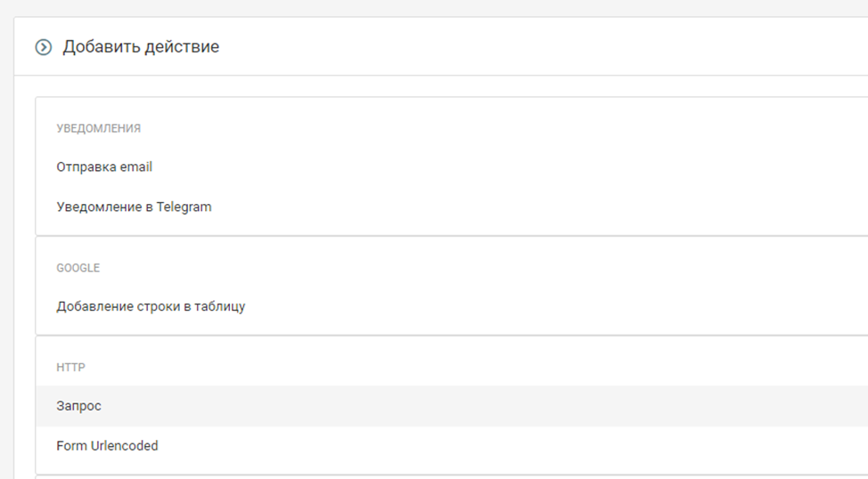Click empty space in the Добавить действие header bar
Viewport: 868px width, 479px height.
coord(535,47)
